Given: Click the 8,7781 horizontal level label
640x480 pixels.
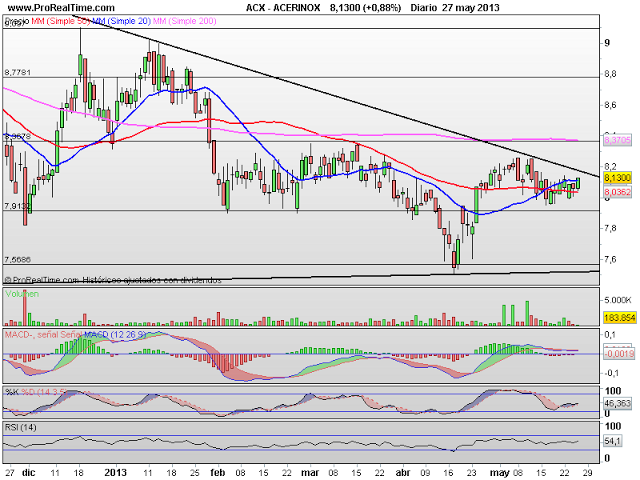Looking at the screenshot, I should pyautogui.click(x=18, y=72).
